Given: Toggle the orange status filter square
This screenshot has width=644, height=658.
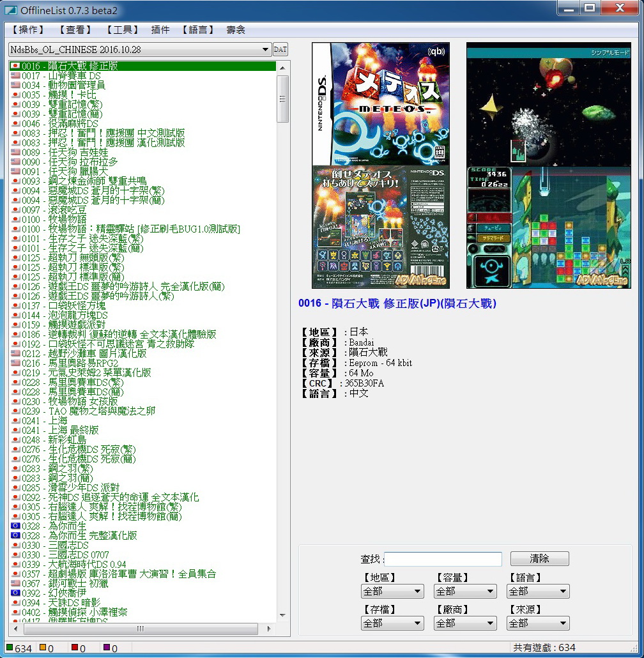Looking at the screenshot, I should click(x=42, y=648).
